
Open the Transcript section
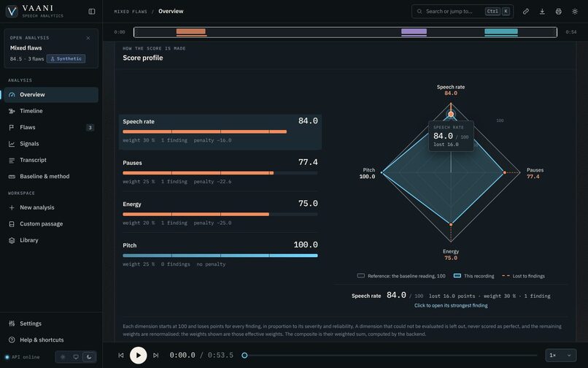(51, 160)
